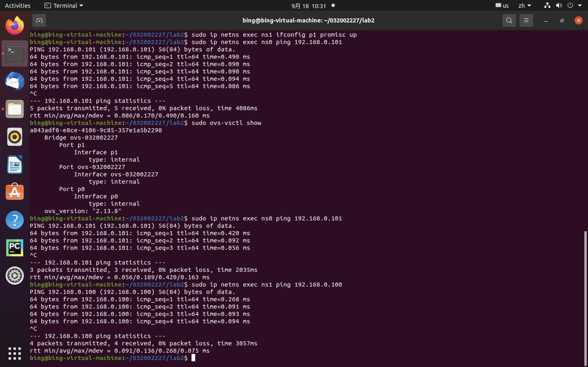Open LibreOffice Writer from dock

coord(14,165)
